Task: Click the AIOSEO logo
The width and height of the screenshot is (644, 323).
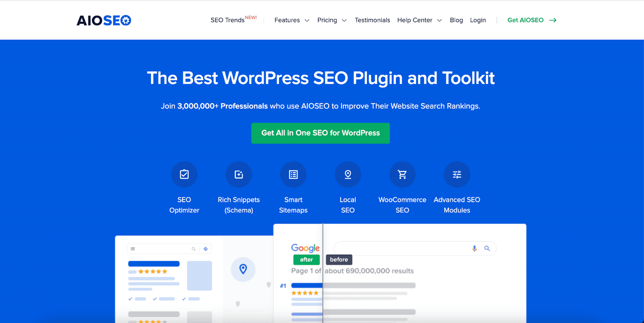Action: click(x=104, y=20)
